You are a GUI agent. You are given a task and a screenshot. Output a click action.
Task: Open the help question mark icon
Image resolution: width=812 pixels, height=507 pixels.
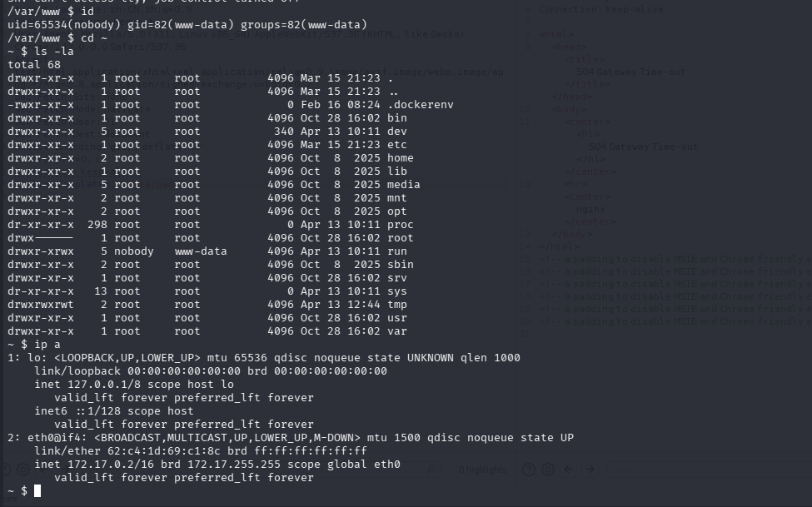(528, 470)
